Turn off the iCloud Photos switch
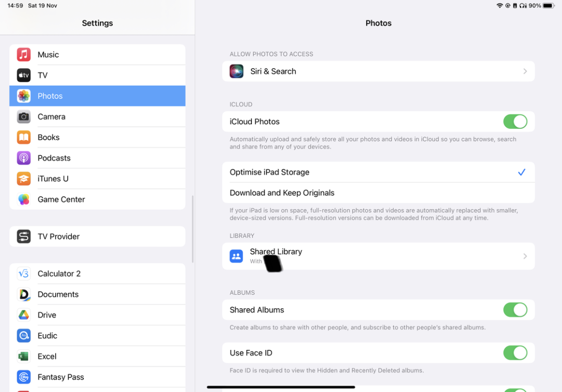 pyautogui.click(x=515, y=122)
